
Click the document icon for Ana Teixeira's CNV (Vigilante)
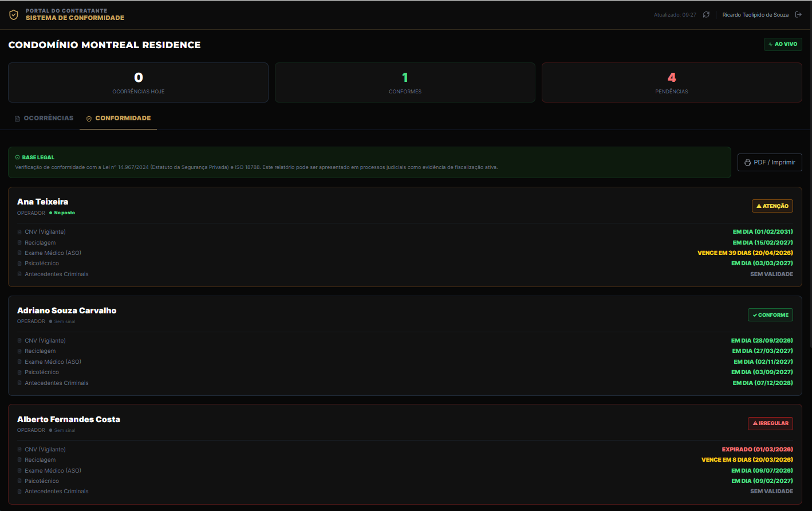pos(19,232)
